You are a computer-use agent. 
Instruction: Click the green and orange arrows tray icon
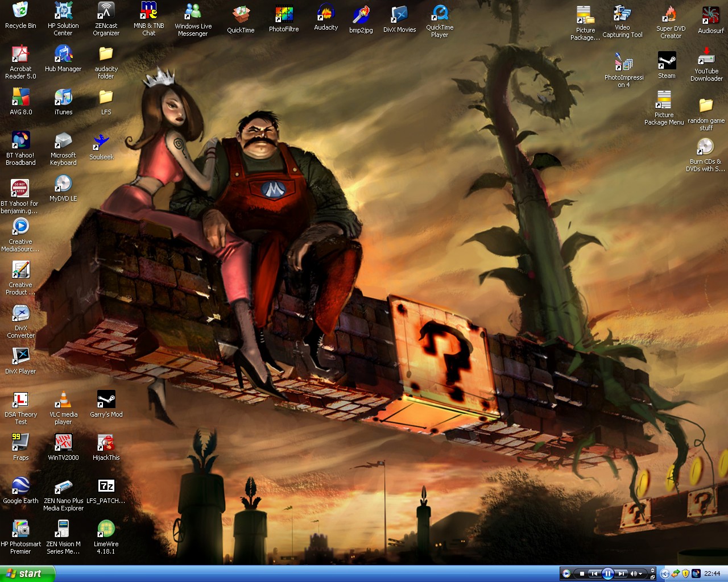click(x=676, y=574)
